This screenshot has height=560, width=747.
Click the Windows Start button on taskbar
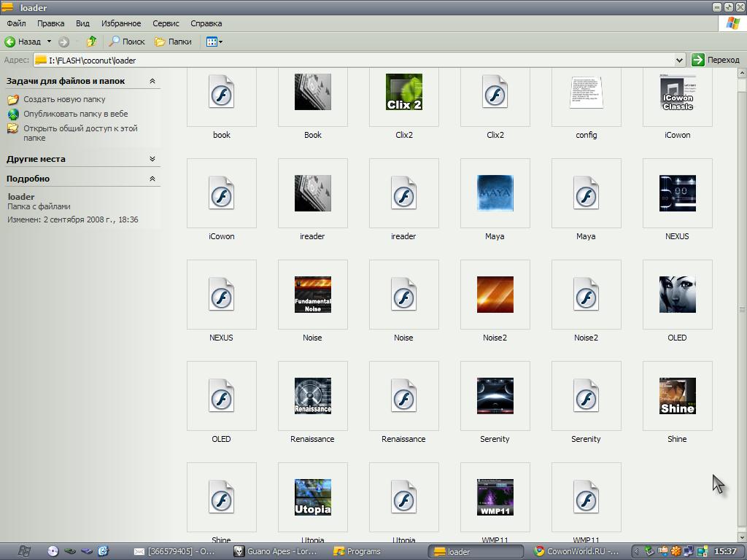23,551
